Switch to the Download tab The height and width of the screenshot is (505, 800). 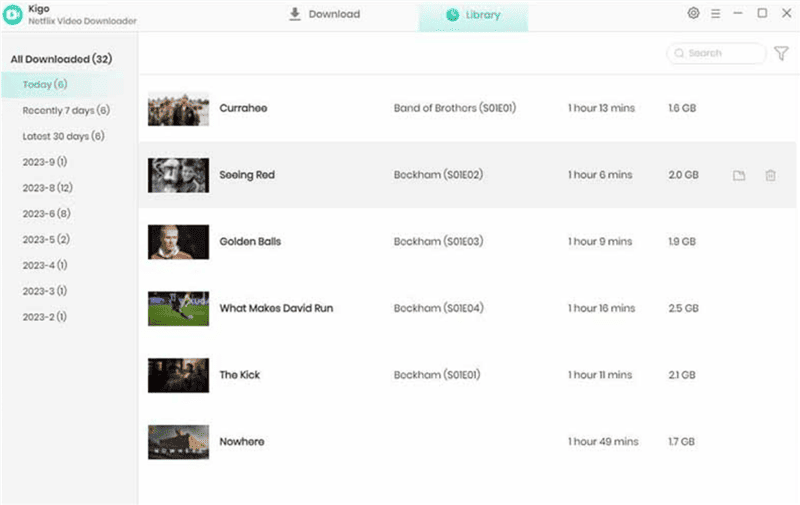[x=324, y=14]
